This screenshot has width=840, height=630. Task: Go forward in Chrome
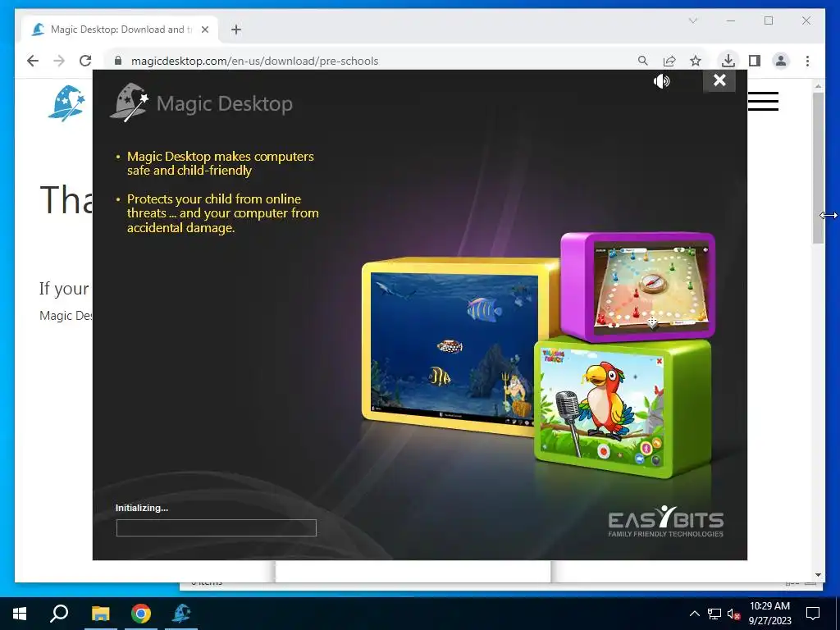(59, 61)
